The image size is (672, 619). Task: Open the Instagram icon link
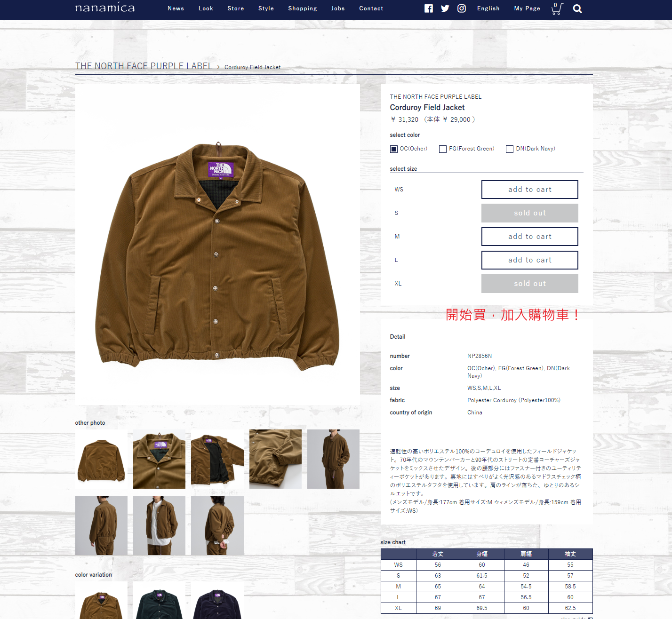(462, 8)
